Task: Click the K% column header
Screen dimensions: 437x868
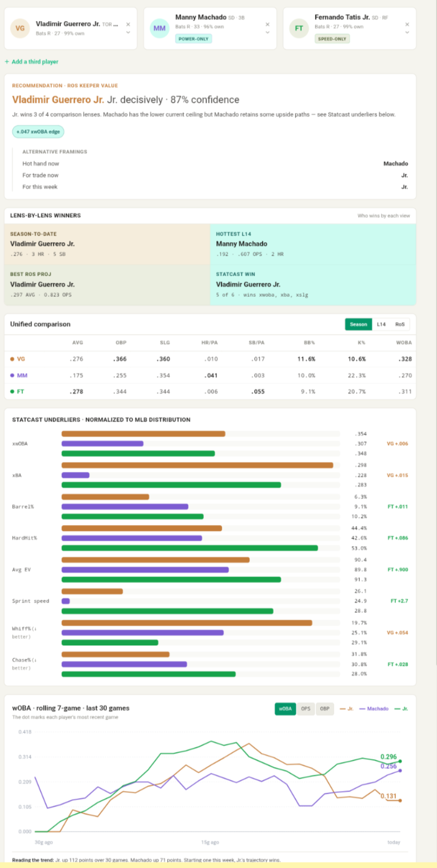Action: (361, 343)
